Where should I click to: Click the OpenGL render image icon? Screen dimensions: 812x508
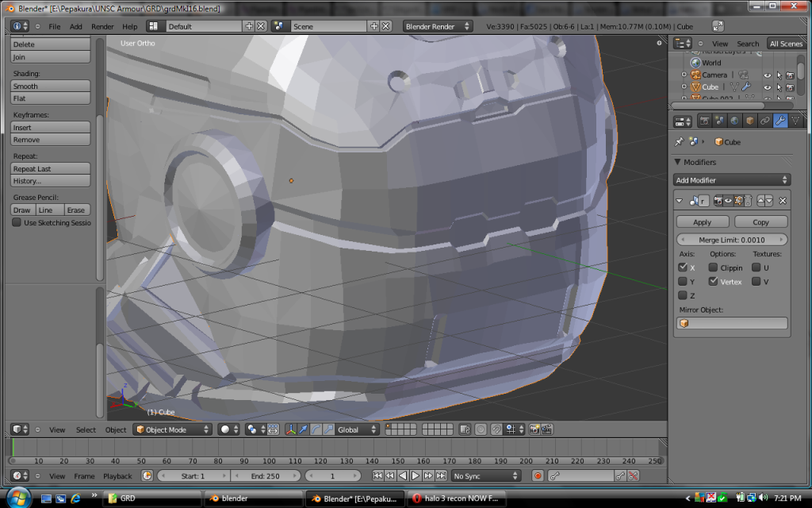[534, 429]
